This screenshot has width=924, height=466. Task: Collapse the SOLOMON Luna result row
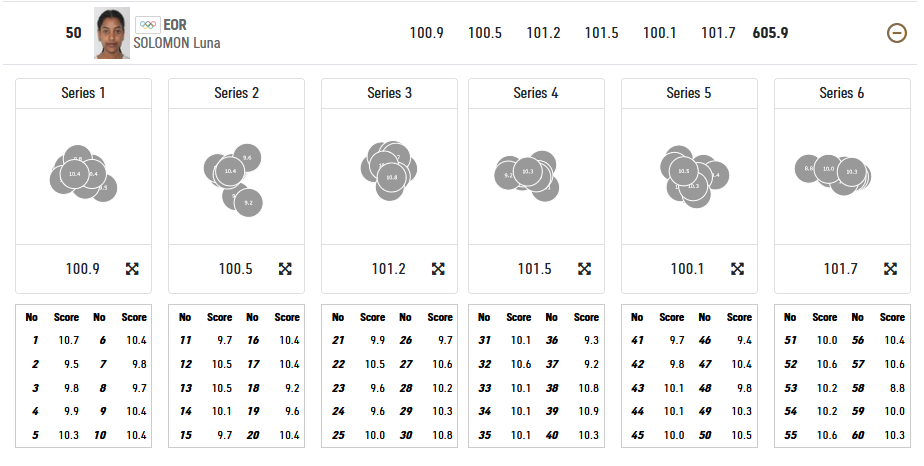tap(897, 33)
